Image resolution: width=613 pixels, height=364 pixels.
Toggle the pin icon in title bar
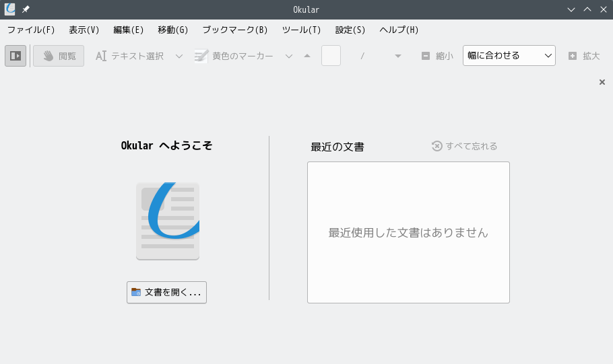(26, 9)
